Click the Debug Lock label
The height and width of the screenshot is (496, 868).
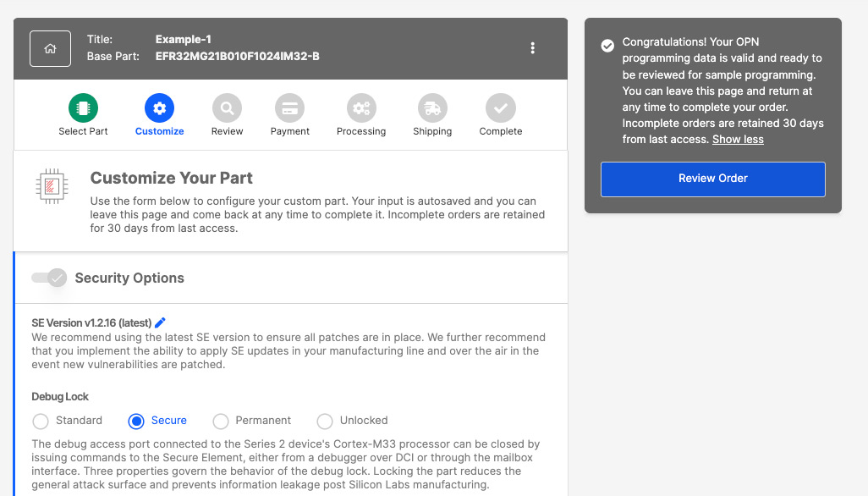tap(60, 396)
